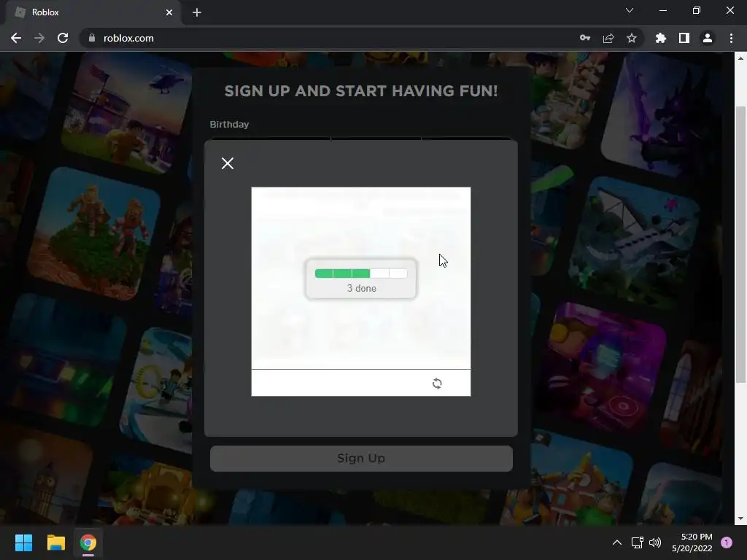
Task: Click the page's vertical scrollbar
Action: pyautogui.click(x=740, y=244)
